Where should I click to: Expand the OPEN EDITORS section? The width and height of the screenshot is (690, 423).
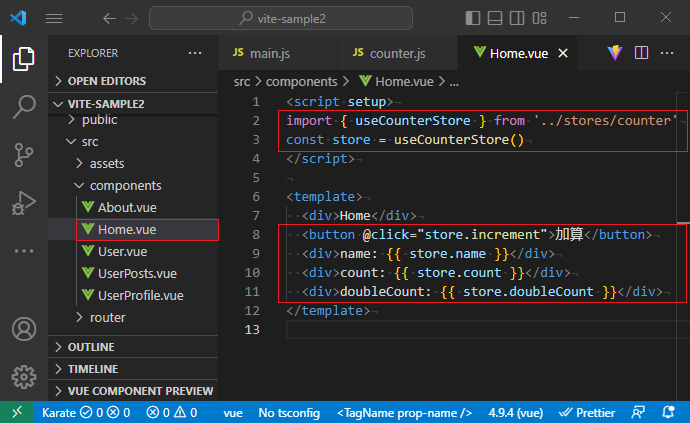pos(133,81)
